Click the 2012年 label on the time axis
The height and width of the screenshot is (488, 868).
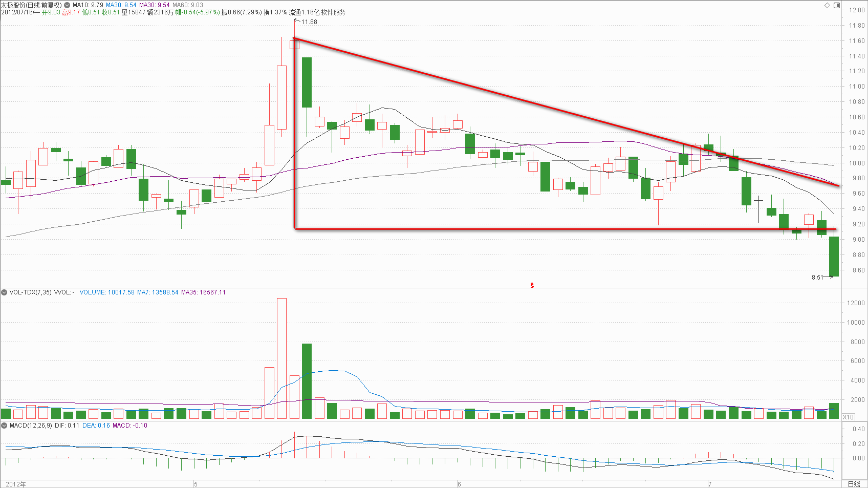[x=16, y=484]
